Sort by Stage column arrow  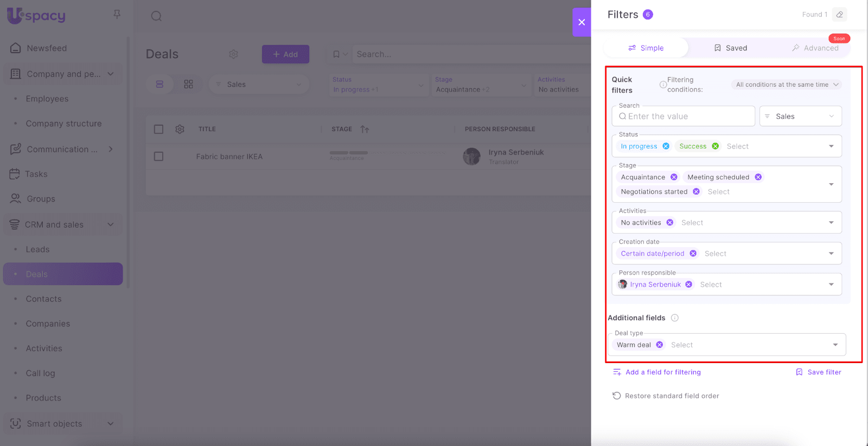(365, 130)
